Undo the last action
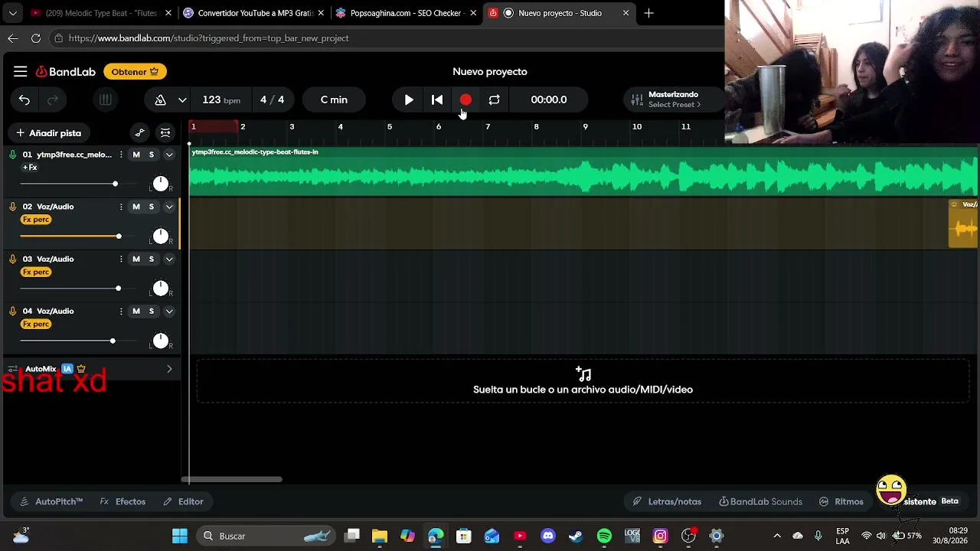 [24, 99]
